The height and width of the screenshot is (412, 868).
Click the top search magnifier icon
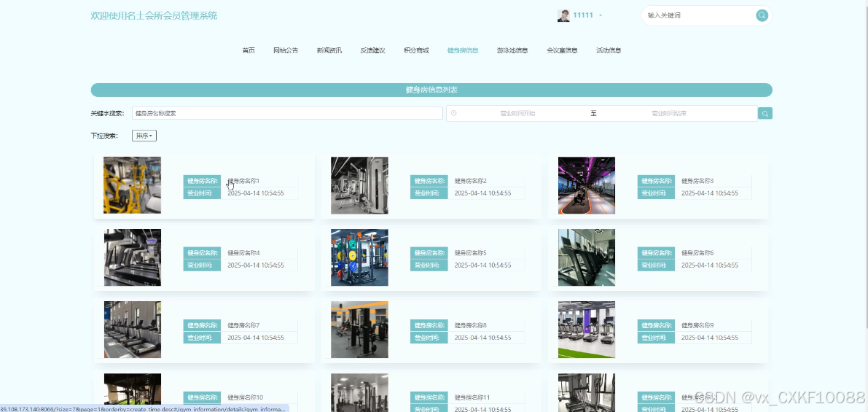(x=762, y=15)
